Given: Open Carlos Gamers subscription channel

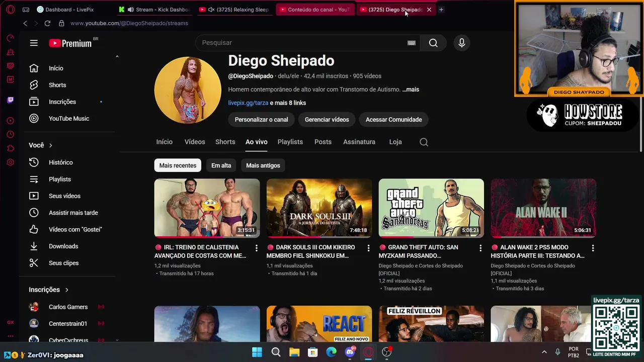Looking at the screenshot, I should tap(67, 307).
